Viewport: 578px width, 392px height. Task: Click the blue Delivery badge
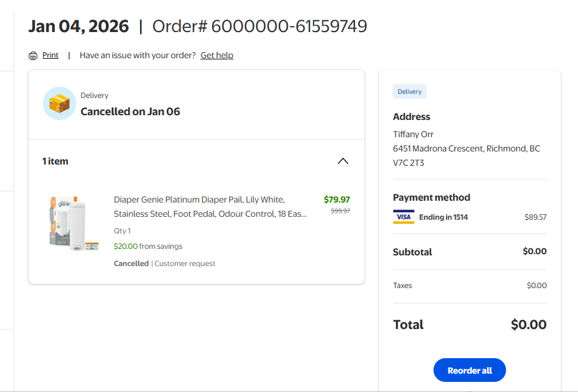point(409,91)
